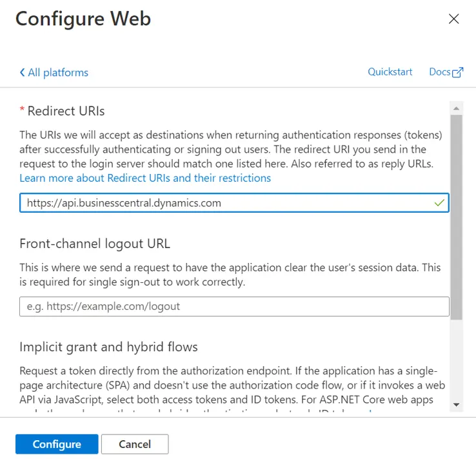
Task: Close the Configure Web panel
Action: pos(453,19)
